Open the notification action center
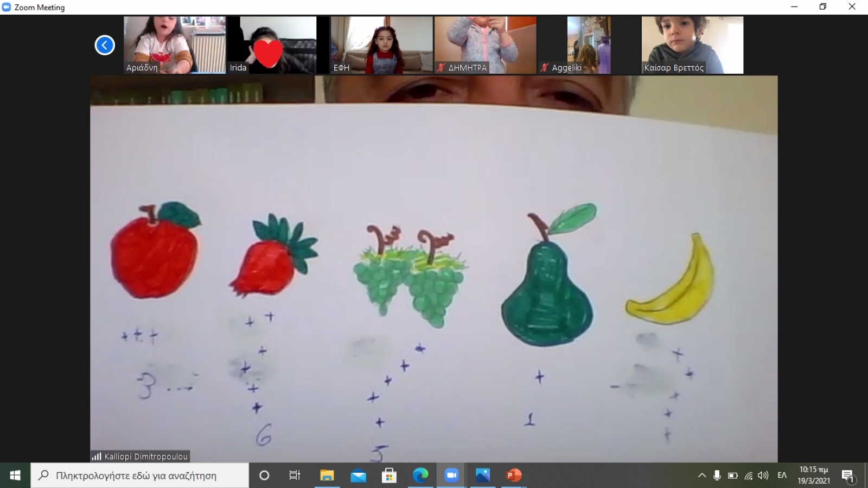 point(848,476)
